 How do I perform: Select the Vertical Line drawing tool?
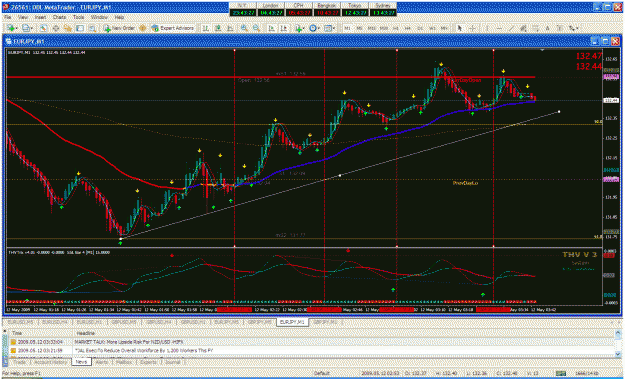(x=487, y=28)
